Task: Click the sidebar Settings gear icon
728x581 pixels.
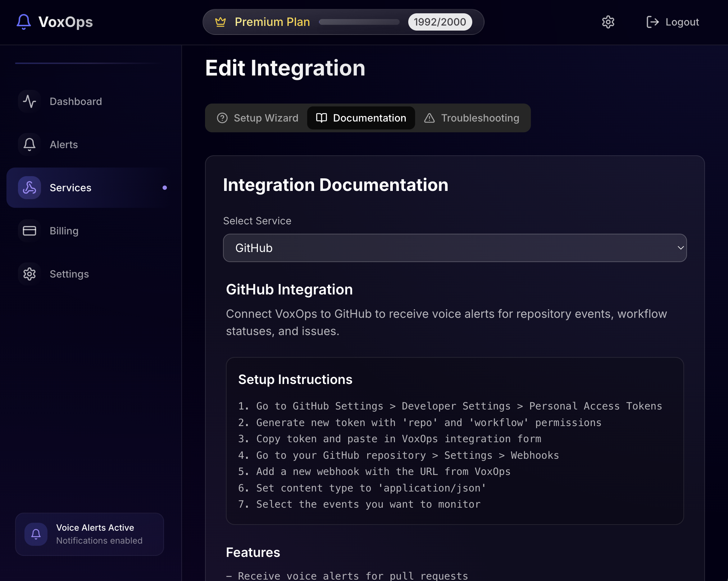Action: 29,274
